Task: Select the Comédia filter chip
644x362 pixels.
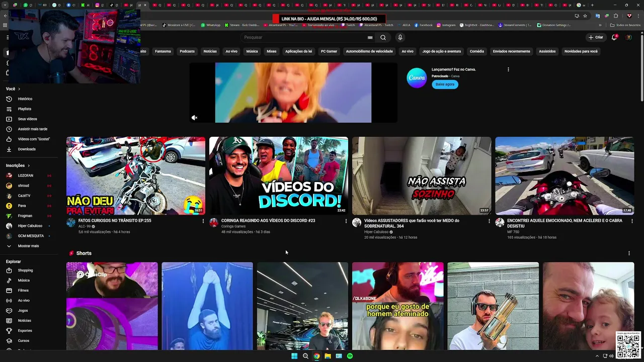Action: (477, 51)
